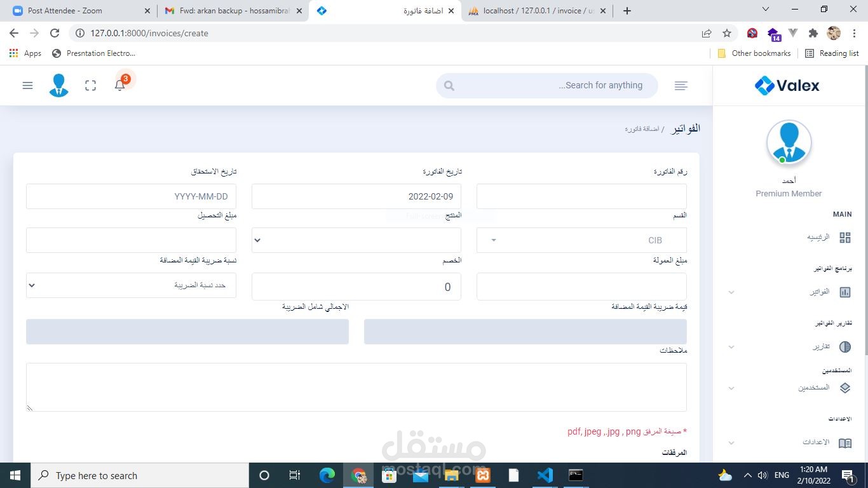Open Chrome three-dot menu
The image size is (868, 488).
click(x=855, y=33)
